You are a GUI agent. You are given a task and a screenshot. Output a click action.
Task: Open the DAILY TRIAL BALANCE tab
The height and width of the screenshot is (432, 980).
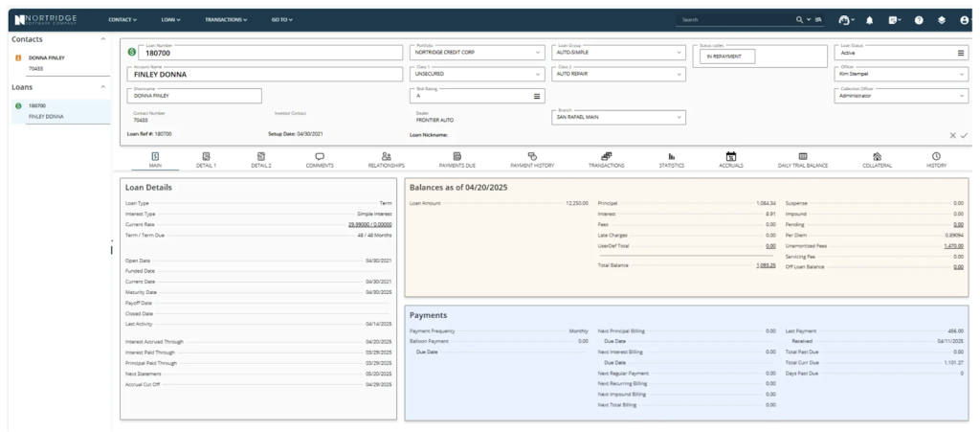[x=803, y=160]
